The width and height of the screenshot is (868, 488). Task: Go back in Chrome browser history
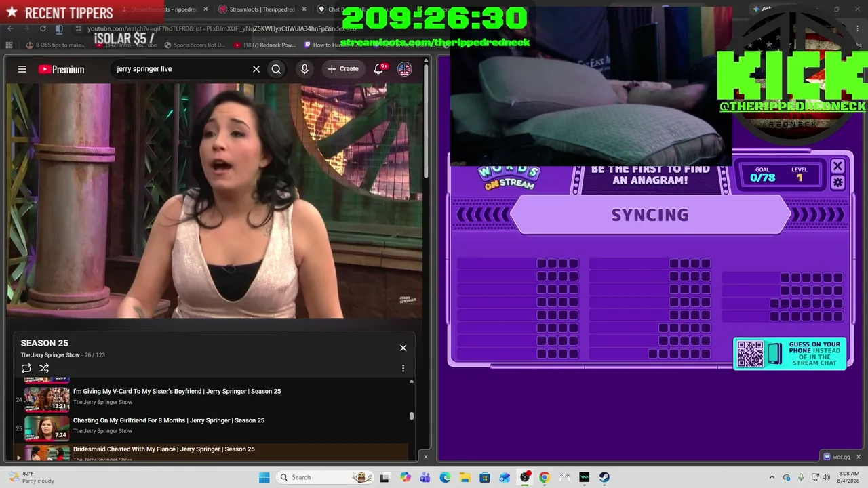[x=10, y=28]
